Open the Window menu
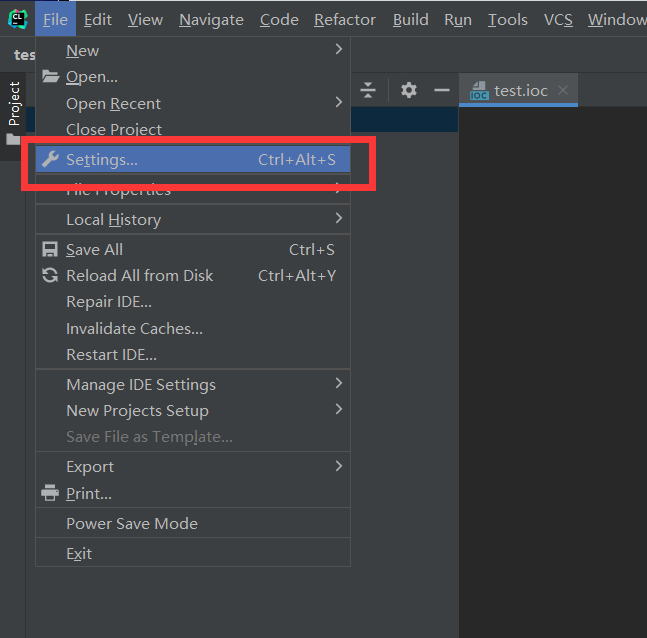Image resolution: width=647 pixels, height=638 pixels. pyautogui.click(x=617, y=19)
